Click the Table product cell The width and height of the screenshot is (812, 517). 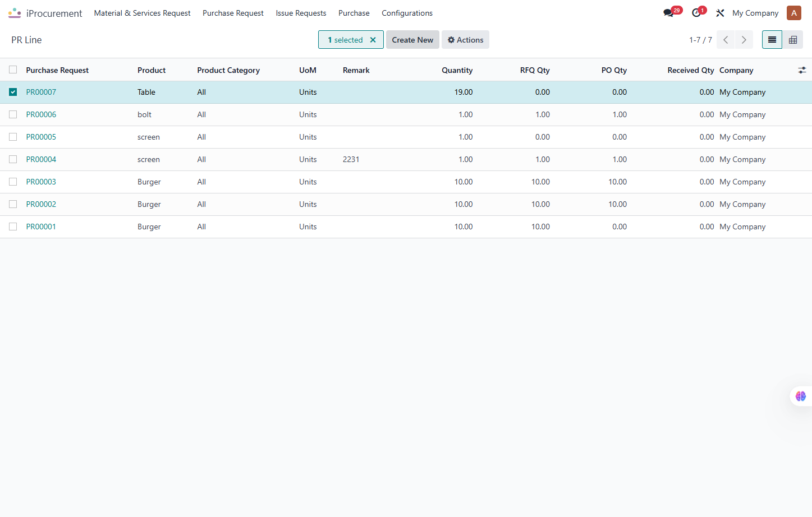pos(146,92)
